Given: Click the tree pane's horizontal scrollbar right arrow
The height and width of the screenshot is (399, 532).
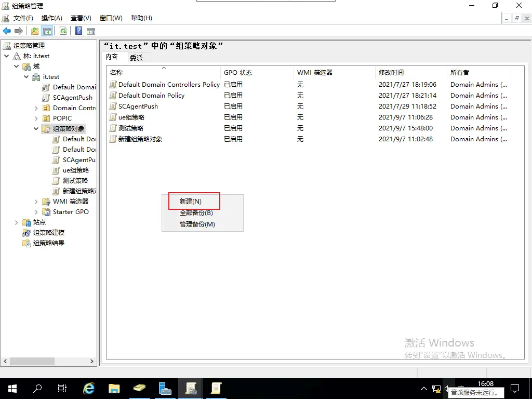Looking at the screenshot, I should tap(92, 361).
